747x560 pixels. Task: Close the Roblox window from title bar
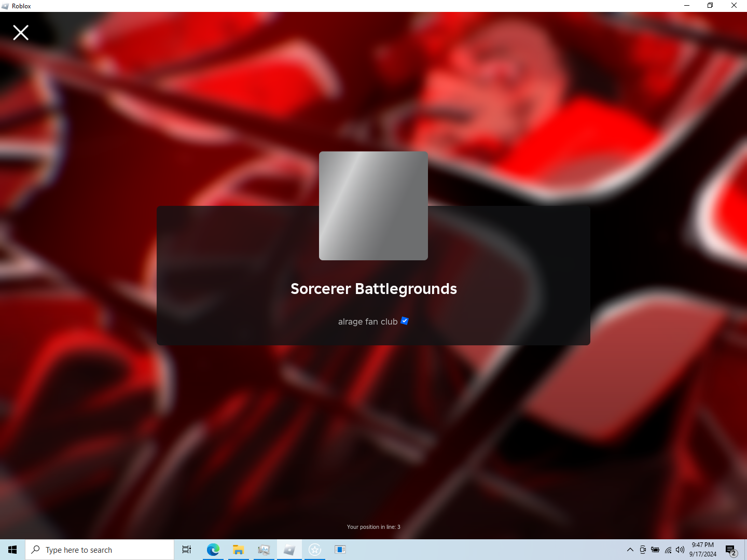[x=734, y=6]
